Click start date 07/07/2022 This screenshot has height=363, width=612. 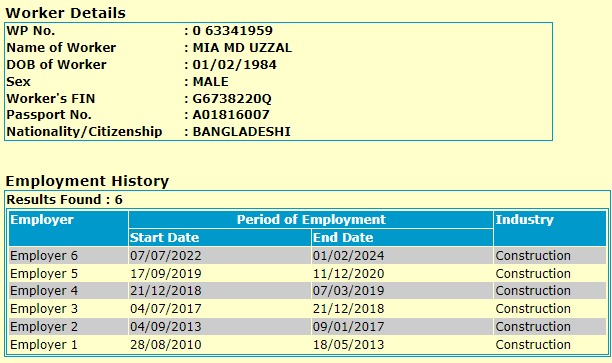click(x=166, y=256)
